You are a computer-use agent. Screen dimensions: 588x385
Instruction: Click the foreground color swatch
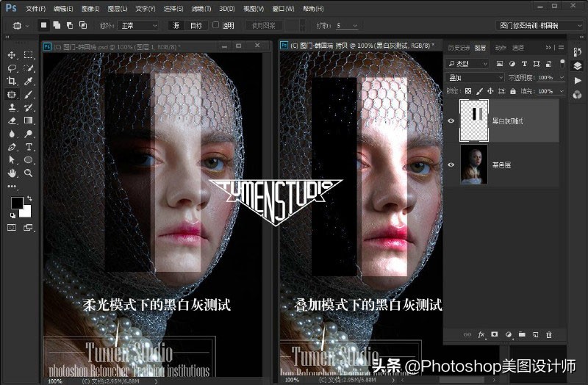pos(16,203)
